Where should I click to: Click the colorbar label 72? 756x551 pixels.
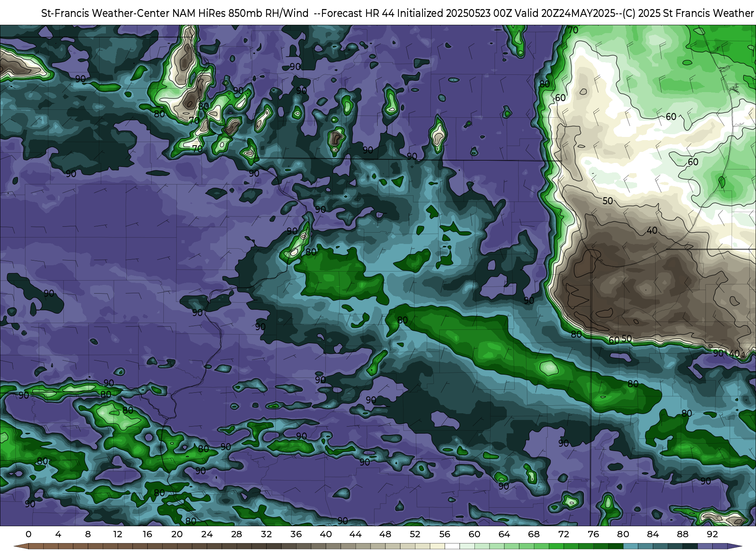pyautogui.click(x=563, y=534)
